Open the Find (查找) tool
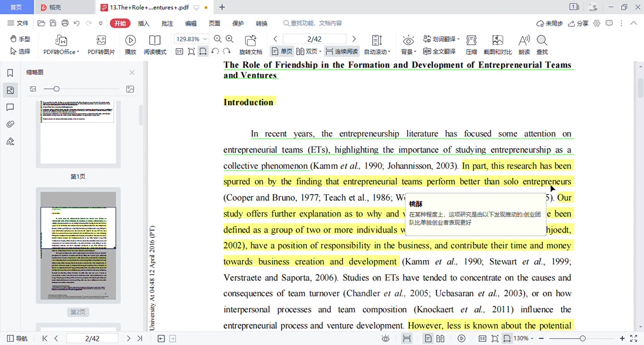The width and height of the screenshot is (644, 345). pos(542,45)
